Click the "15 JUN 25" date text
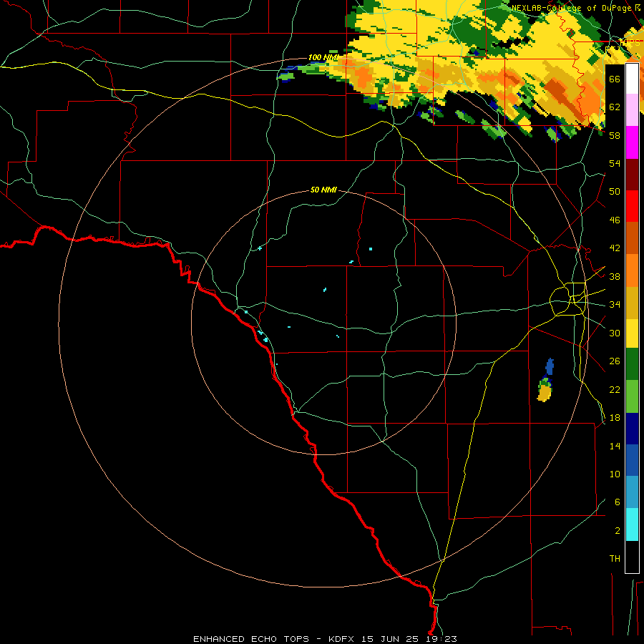Viewport: 644px width, 644px height. point(390,639)
